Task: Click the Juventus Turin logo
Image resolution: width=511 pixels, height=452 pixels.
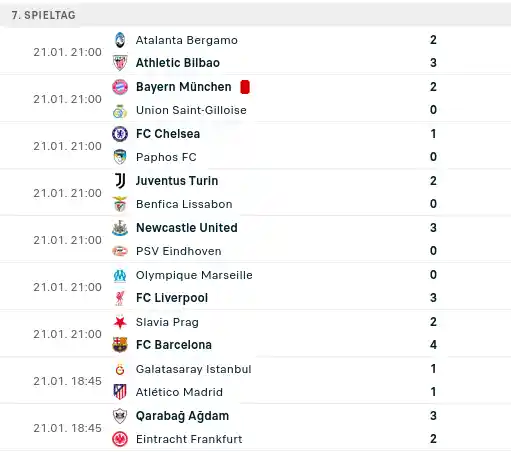Action: click(120, 181)
